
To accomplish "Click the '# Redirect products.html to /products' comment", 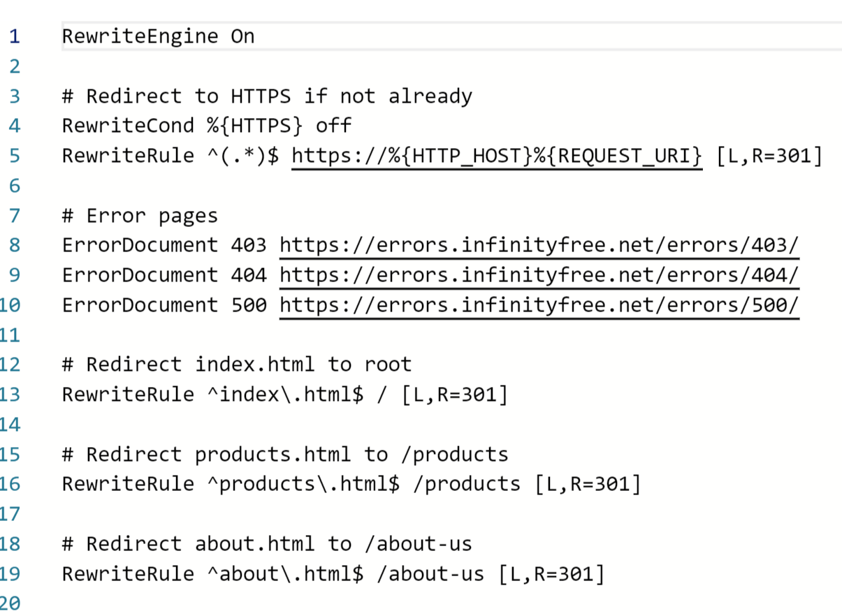I will pyautogui.click(x=285, y=455).
